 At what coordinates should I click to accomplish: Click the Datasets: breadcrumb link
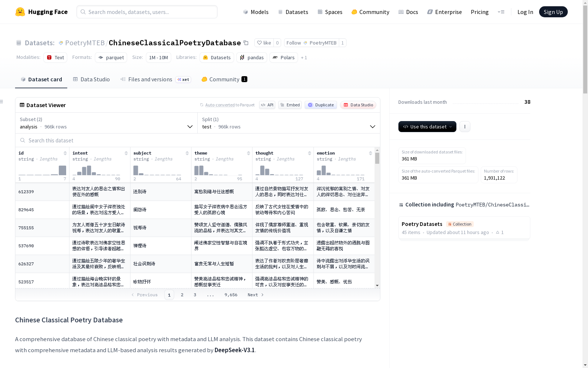click(39, 43)
